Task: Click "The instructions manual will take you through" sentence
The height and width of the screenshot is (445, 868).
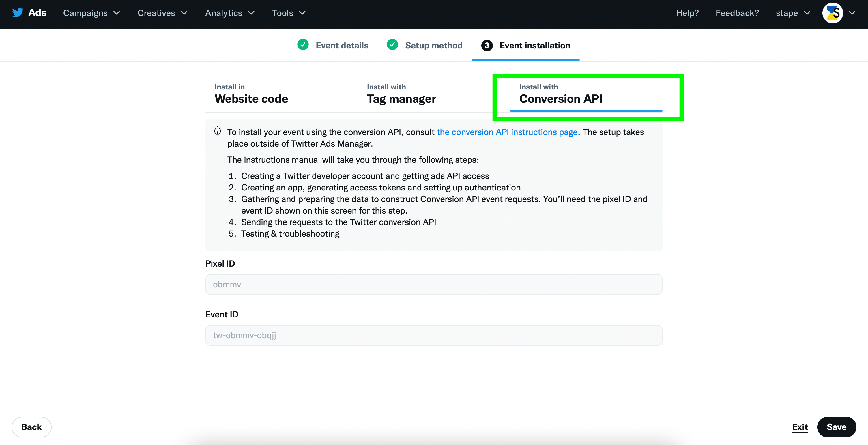Action: (353, 160)
